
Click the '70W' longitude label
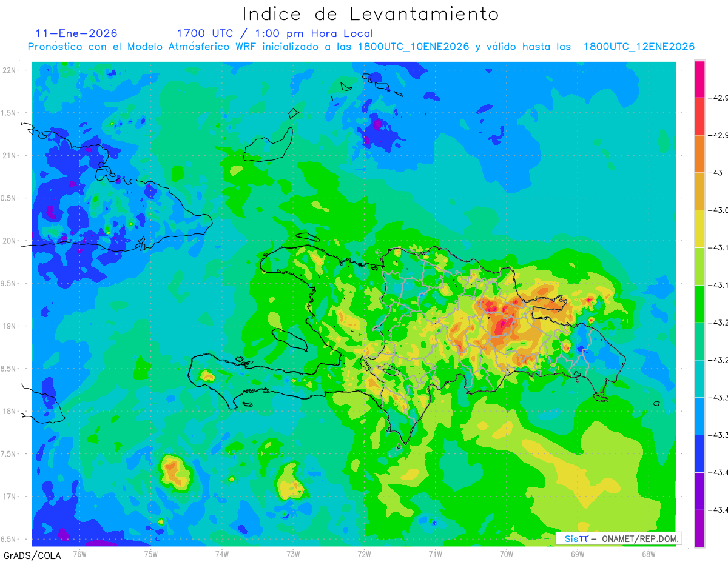[507, 554]
